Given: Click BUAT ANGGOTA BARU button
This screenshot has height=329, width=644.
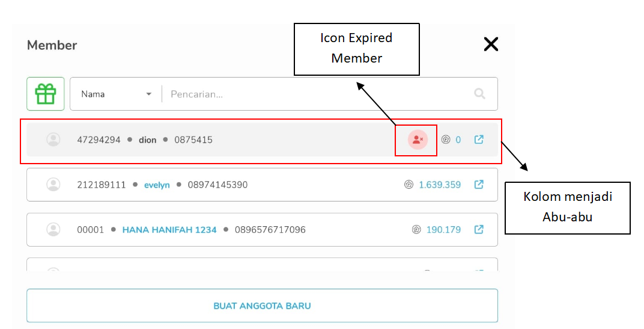Looking at the screenshot, I should 262,306.
